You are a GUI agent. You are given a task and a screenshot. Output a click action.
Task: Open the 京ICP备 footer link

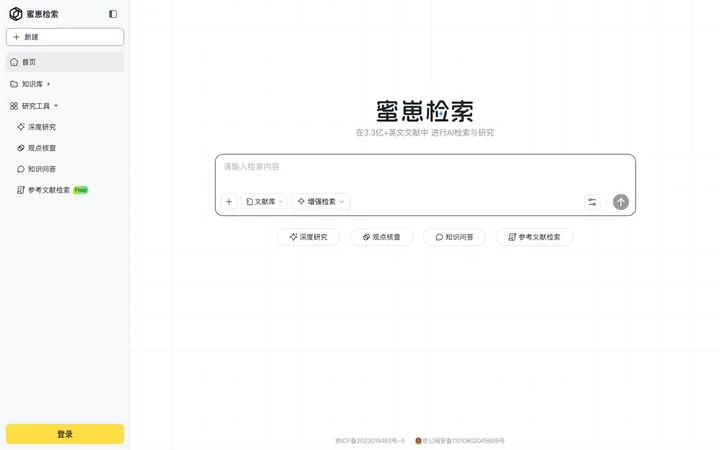(370, 441)
